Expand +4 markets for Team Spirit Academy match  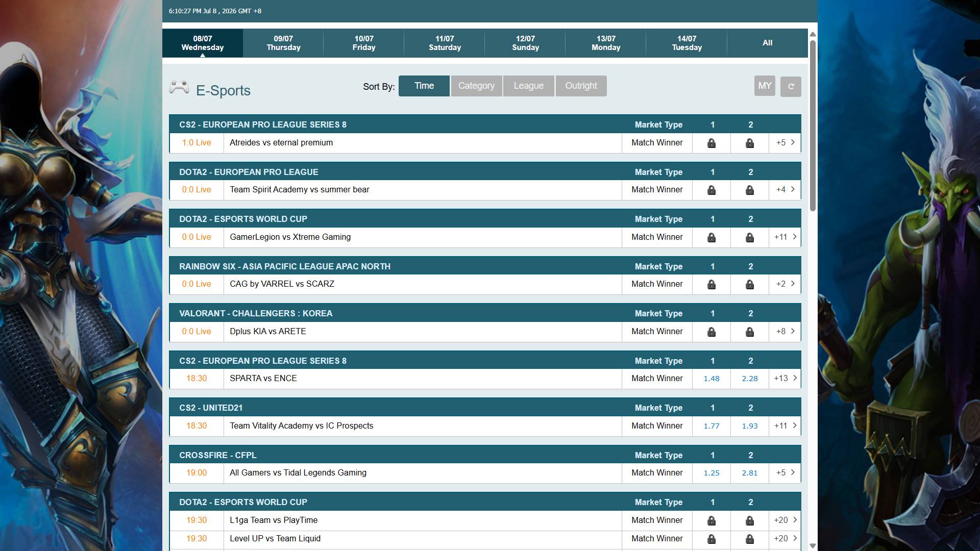click(x=785, y=190)
